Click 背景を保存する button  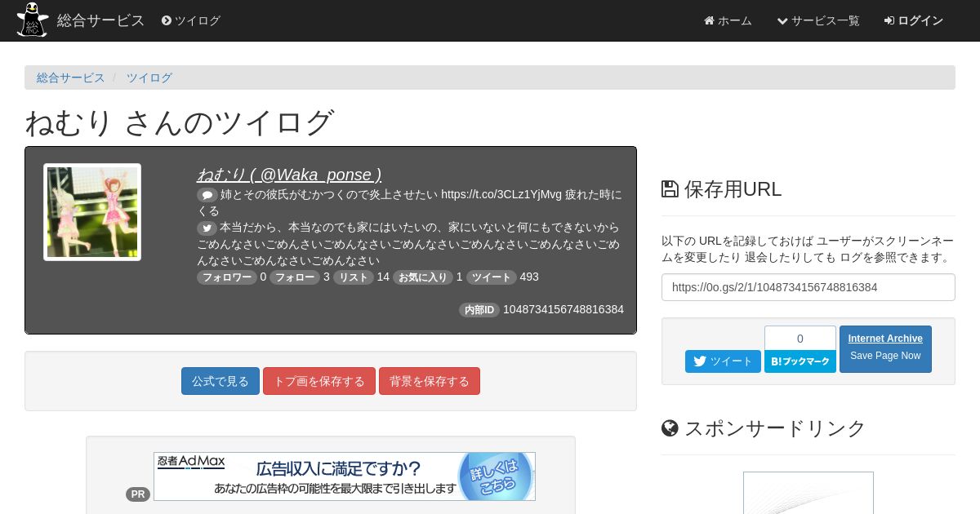pos(430,381)
